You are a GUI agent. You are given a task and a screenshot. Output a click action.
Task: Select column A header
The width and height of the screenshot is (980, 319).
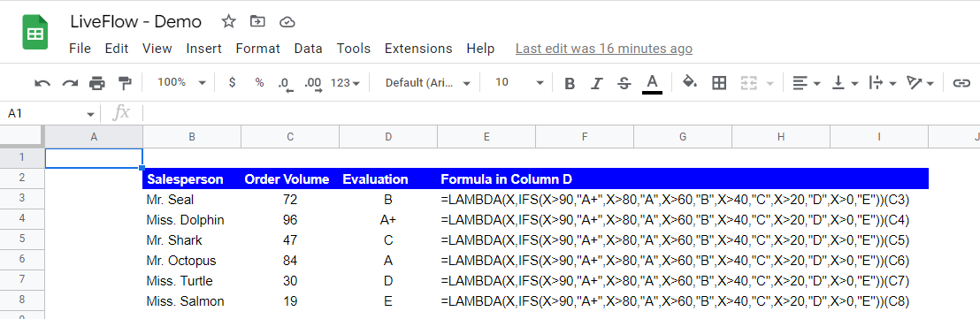click(x=94, y=137)
